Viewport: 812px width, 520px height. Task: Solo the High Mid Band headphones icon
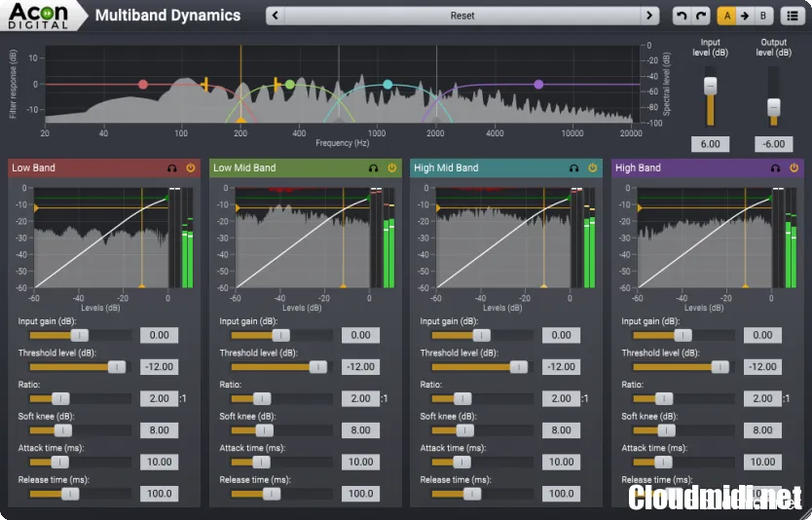[574, 168]
